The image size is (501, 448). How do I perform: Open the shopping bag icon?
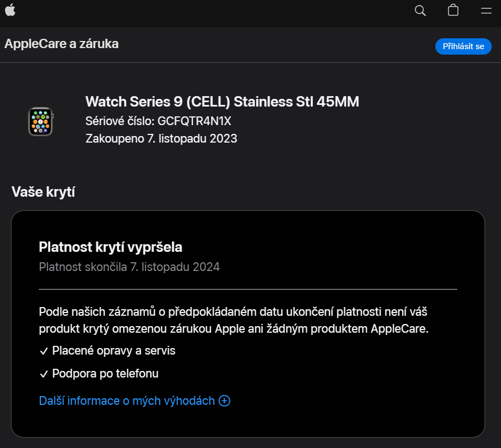(452, 10)
